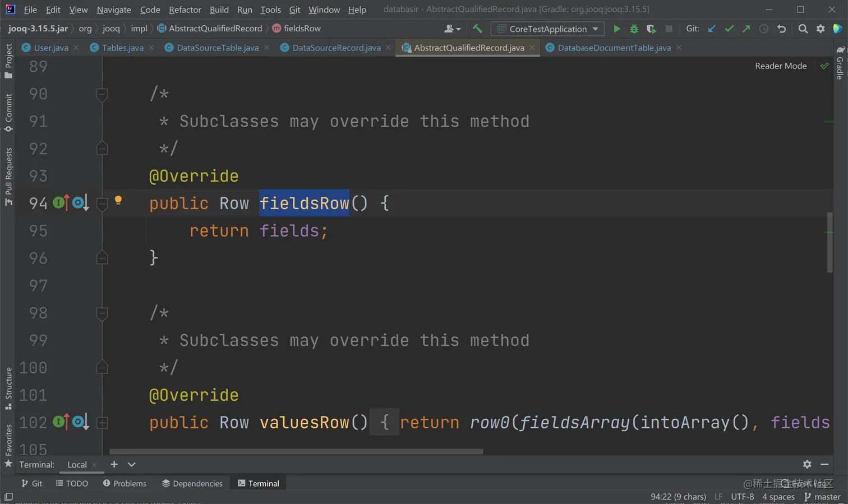Expand the folded valuesRow method at line 102
The image size is (848, 504).
[102, 423]
